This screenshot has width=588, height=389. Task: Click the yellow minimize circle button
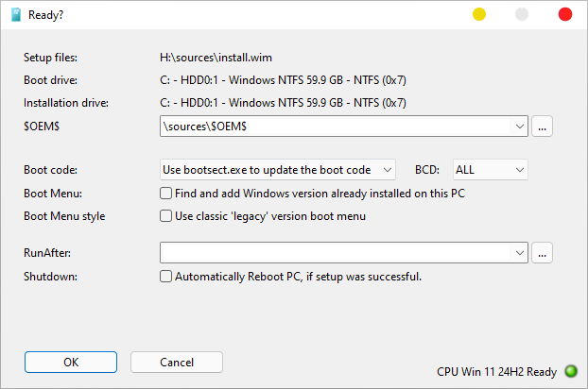coord(479,14)
